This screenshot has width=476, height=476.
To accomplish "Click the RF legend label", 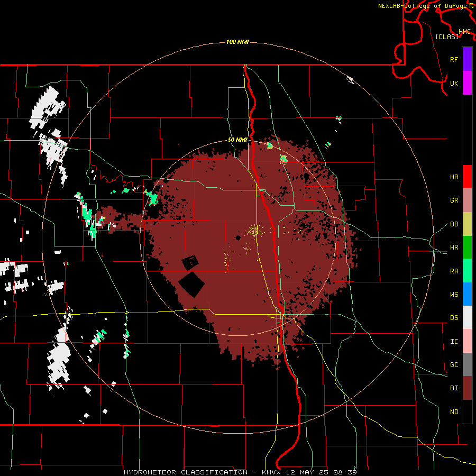I will pos(454,59).
